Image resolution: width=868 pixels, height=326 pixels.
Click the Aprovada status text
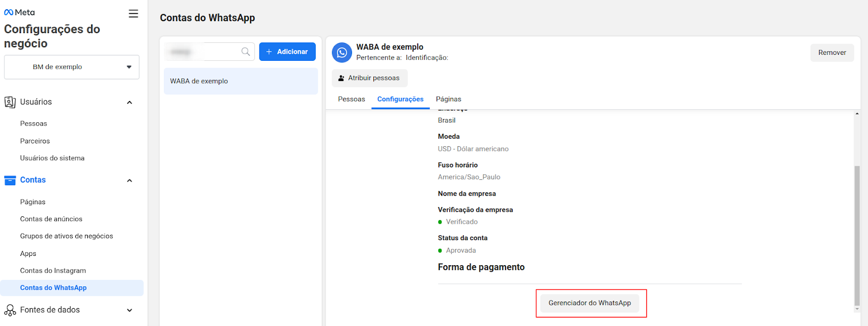coord(461,250)
